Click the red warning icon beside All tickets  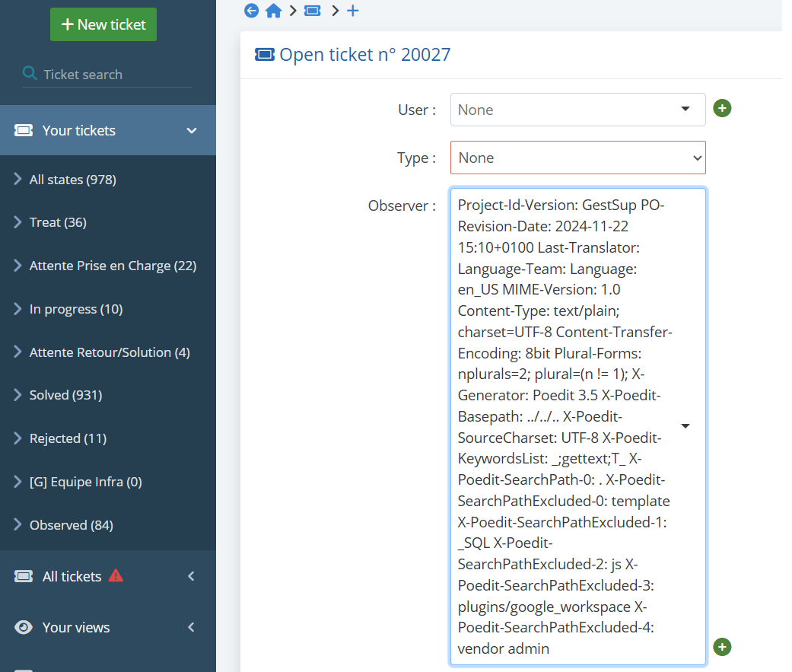tap(116, 575)
